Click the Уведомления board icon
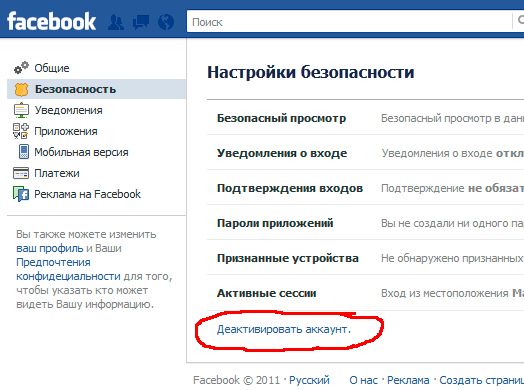The height and width of the screenshot is (390, 524). click(x=21, y=110)
